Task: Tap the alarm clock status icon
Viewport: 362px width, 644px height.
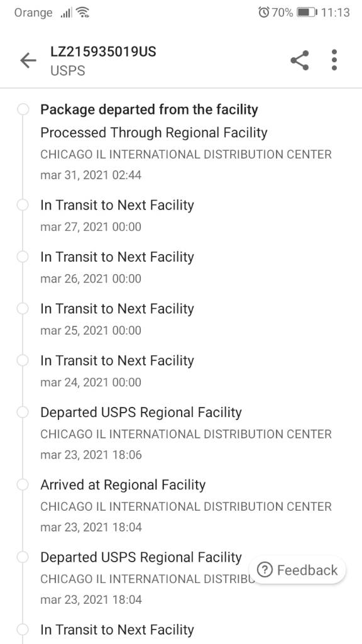Action: click(x=263, y=13)
